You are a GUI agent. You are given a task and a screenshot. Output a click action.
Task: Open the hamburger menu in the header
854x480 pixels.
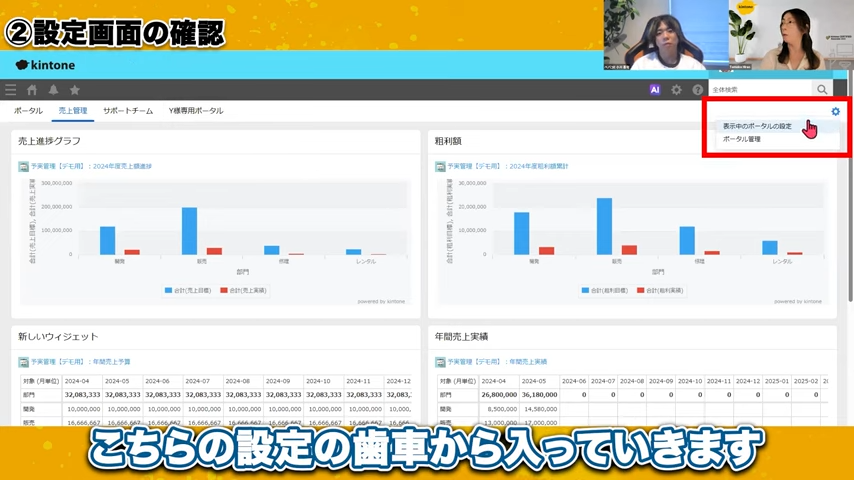click(10, 90)
